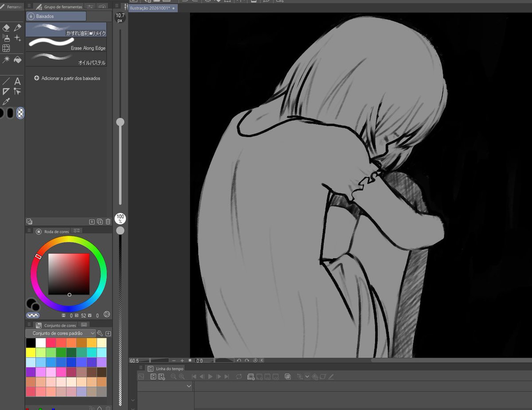Pick the white swatch in color set

41,343
